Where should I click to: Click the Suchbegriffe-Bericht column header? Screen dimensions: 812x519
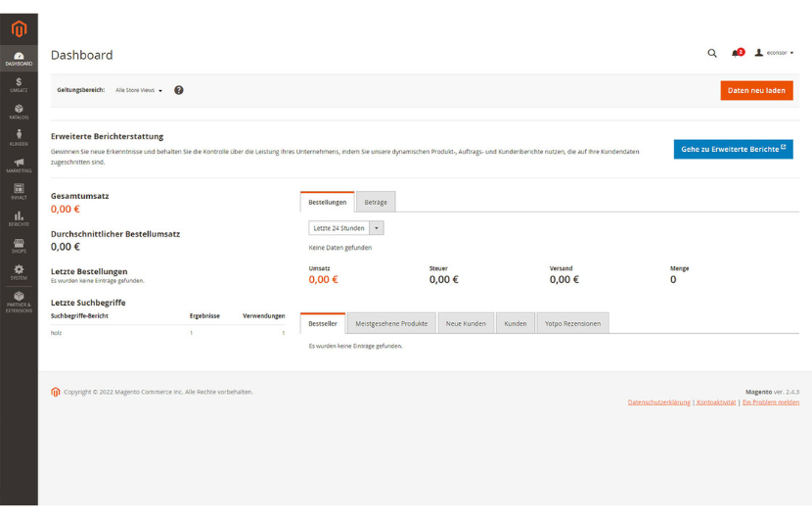click(x=79, y=315)
